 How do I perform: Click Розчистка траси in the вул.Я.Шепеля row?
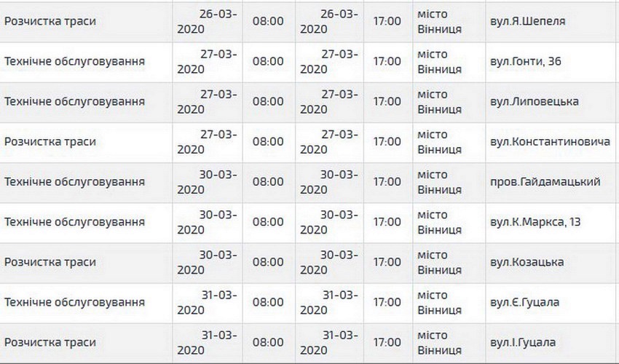click(x=50, y=21)
